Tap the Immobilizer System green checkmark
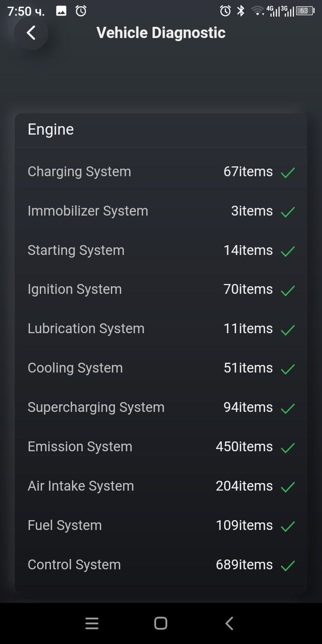Screen dimensions: 322x644 (288, 212)
